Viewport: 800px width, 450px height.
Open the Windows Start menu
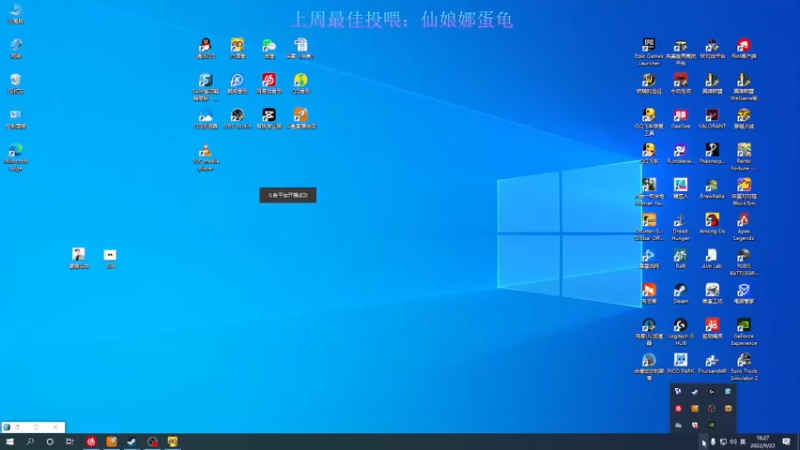[x=10, y=442]
